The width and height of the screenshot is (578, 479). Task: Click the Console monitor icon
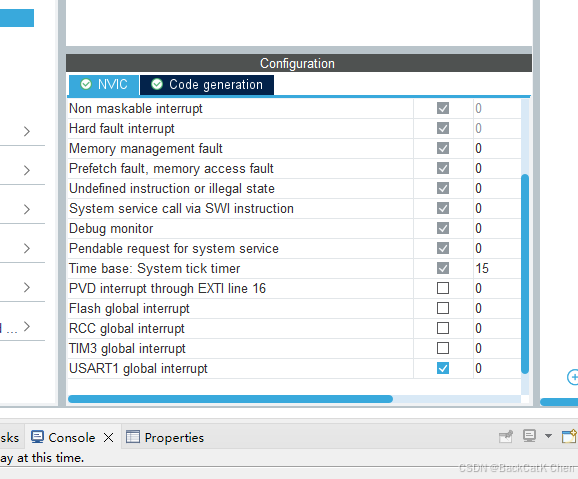[x=37, y=437]
